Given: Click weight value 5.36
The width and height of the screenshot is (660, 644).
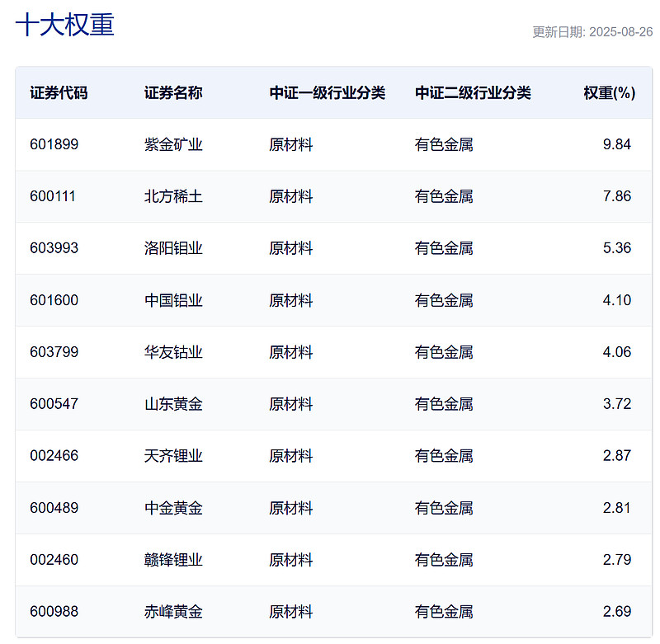Looking at the screenshot, I should coord(616,247).
